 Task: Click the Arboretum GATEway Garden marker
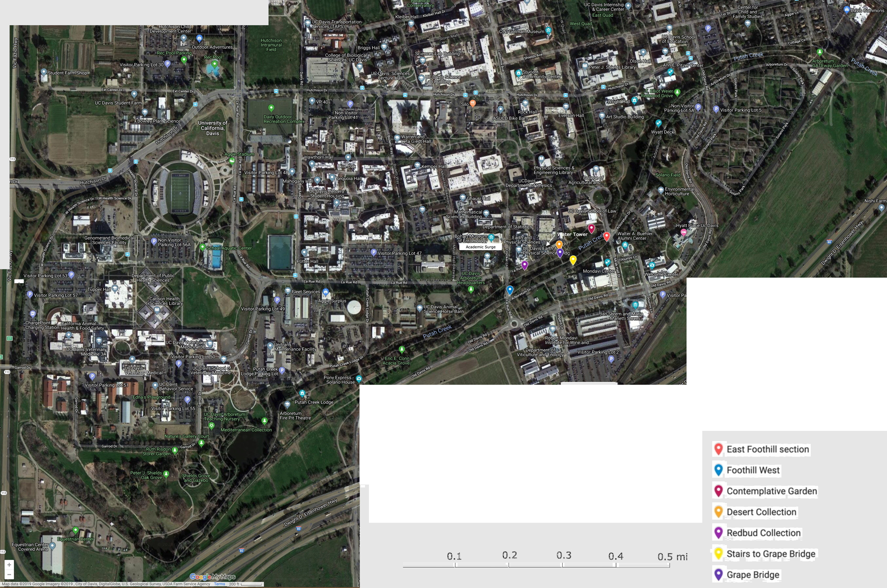[820, 52]
